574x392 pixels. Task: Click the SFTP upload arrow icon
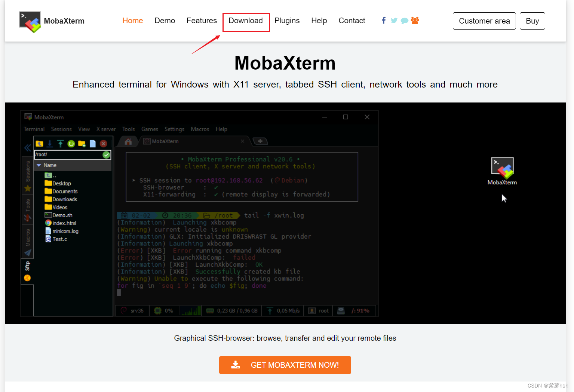point(61,144)
